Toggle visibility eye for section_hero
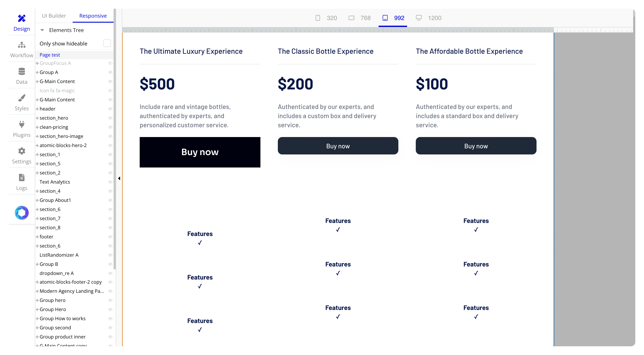Viewport: 644px width, 355px height. (x=110, y=118)
